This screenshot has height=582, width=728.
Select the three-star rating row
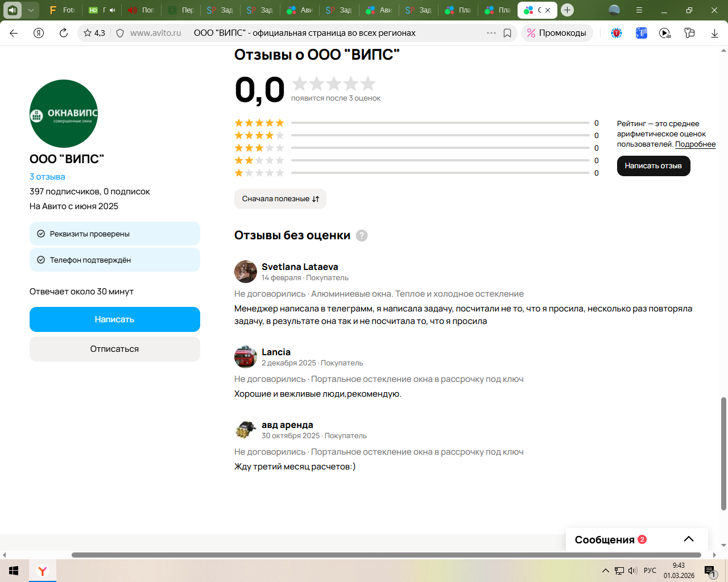tap(416, 148)
